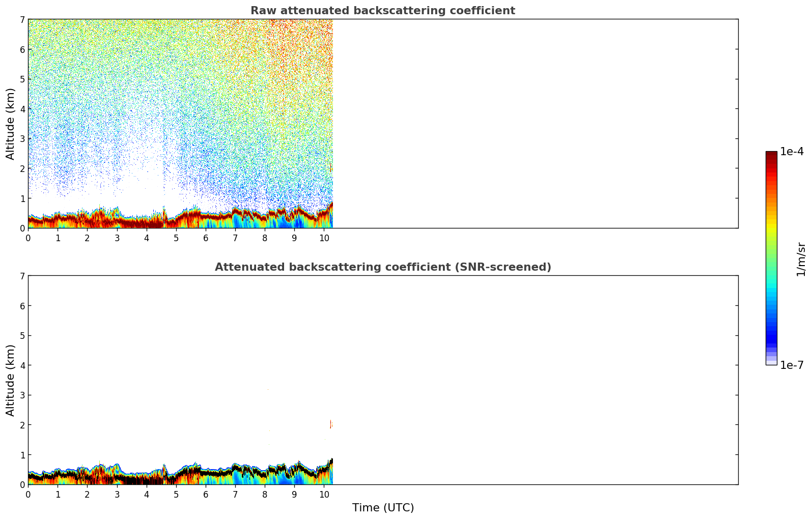Click the 'Raw attenuated backscattering coefficient' title
Viewport: 812px width, 519px height.
pos(382,11)
